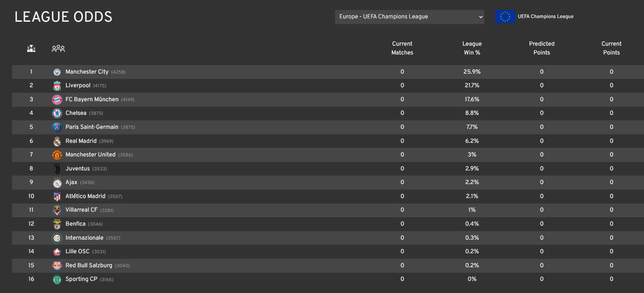Click the Predicted Points column header

(x=542, y=48)
